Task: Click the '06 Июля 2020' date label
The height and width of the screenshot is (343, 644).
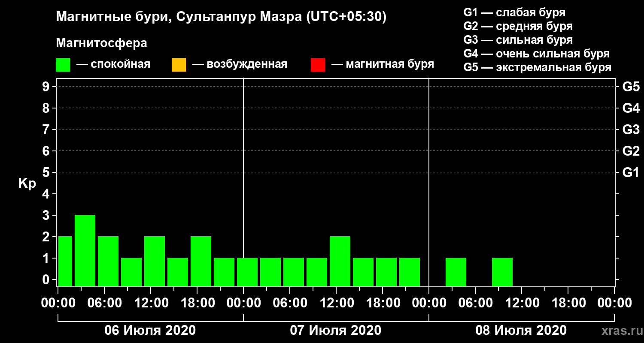Action: pos(150,331)
